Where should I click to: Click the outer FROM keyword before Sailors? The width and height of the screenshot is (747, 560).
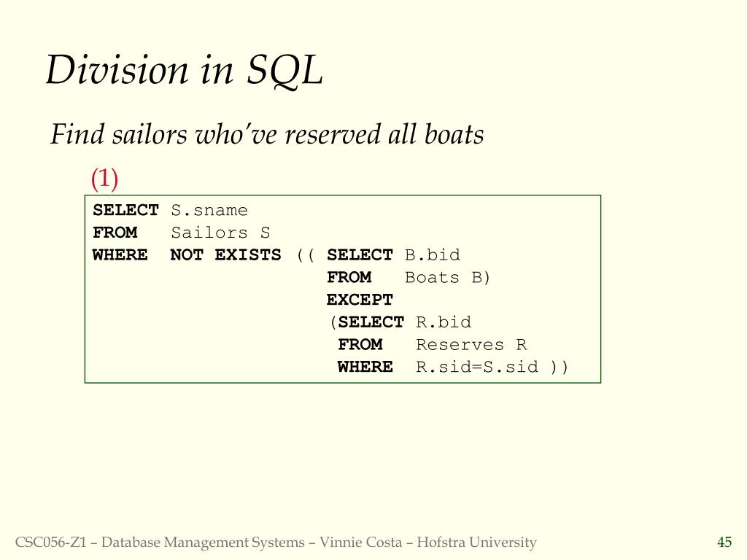[115, 233]
